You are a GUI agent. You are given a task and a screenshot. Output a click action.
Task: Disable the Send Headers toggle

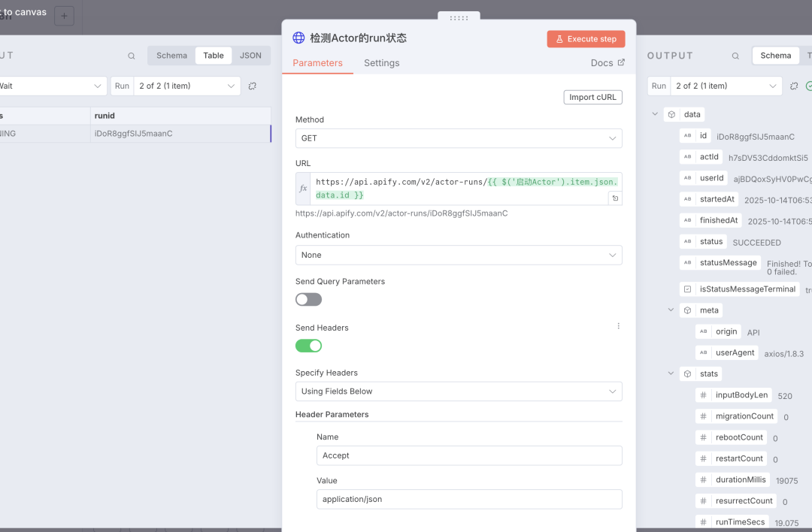point(308,346)
